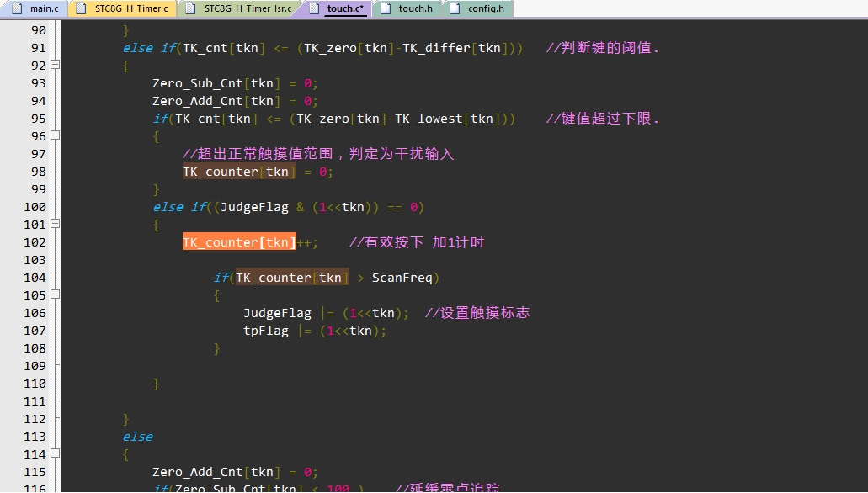Click ScanFreq on line 104
This screenshot has height=493, width=868.
click(402, 278)
